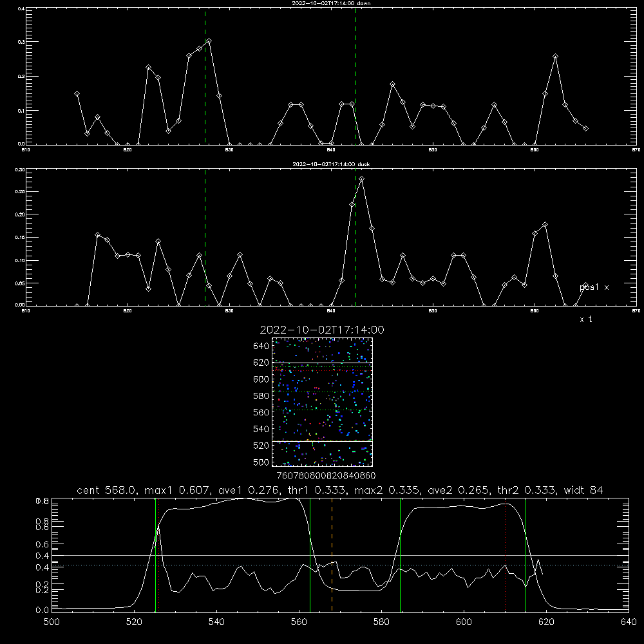Click the timestamp title above the center image
Screen dimensions: 644x644
[x=322, y=330]
